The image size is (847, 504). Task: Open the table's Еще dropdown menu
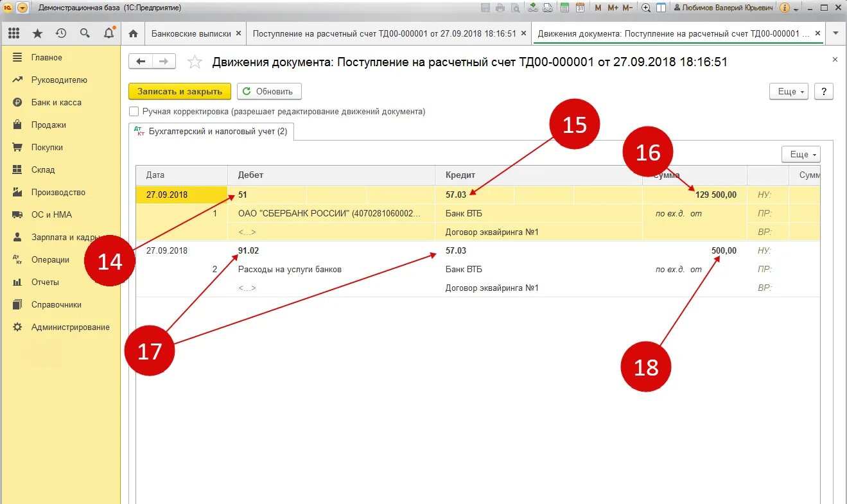coord(801,154)
